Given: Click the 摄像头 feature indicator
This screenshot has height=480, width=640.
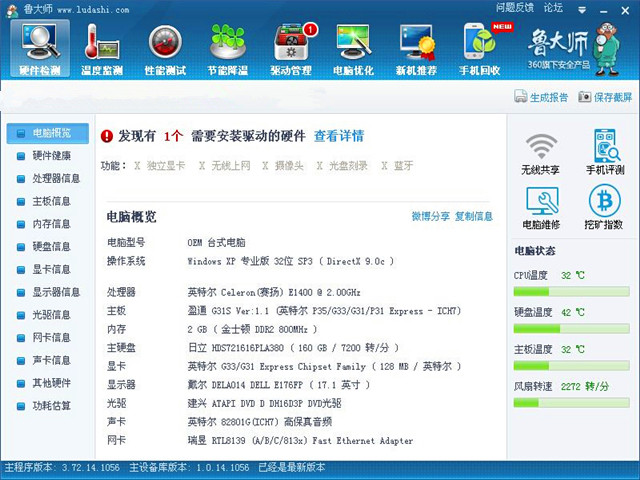Looking at the screenshot, I should 283,166.
